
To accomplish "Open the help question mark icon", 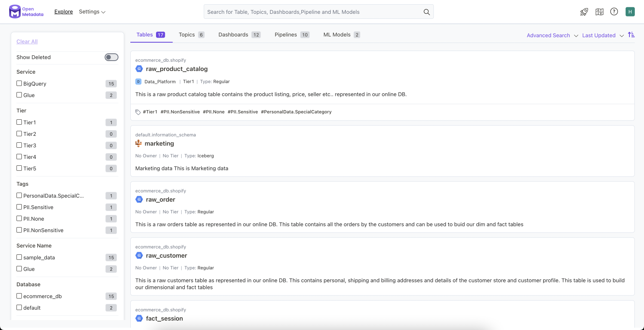I will click(614, 12).
